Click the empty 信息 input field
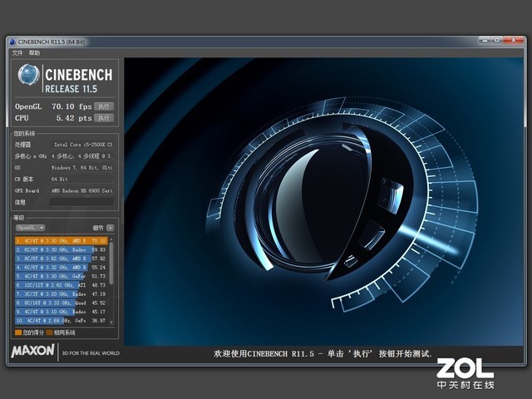Screen dimensions: 532x399 [81, 202]
